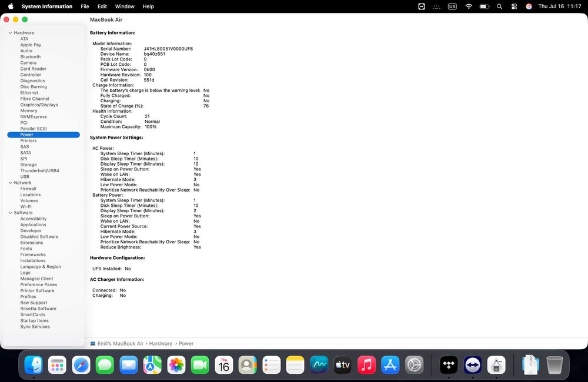Open Messages app in Dock
The width and height of the screenshot is (588, 382).
coord(105,365)
